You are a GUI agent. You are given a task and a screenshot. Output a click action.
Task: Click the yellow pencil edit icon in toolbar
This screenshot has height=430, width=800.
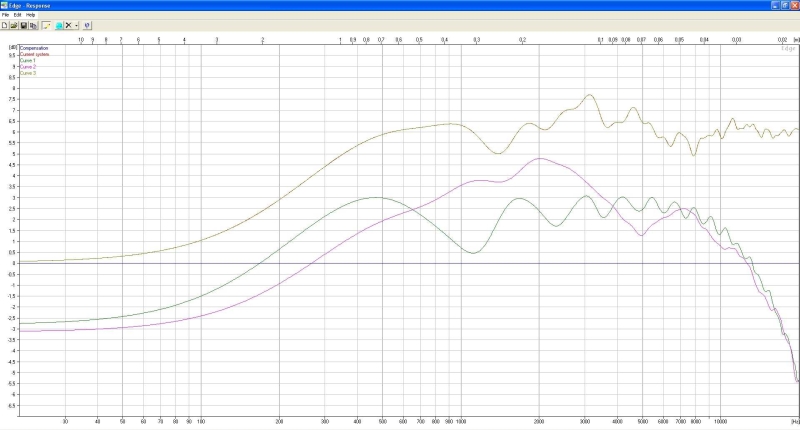46,25
